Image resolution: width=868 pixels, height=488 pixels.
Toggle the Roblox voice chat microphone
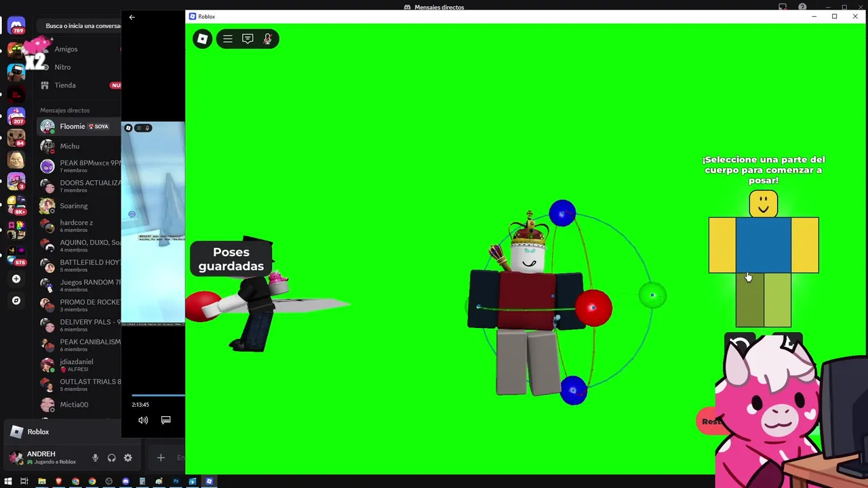point(267,39)
